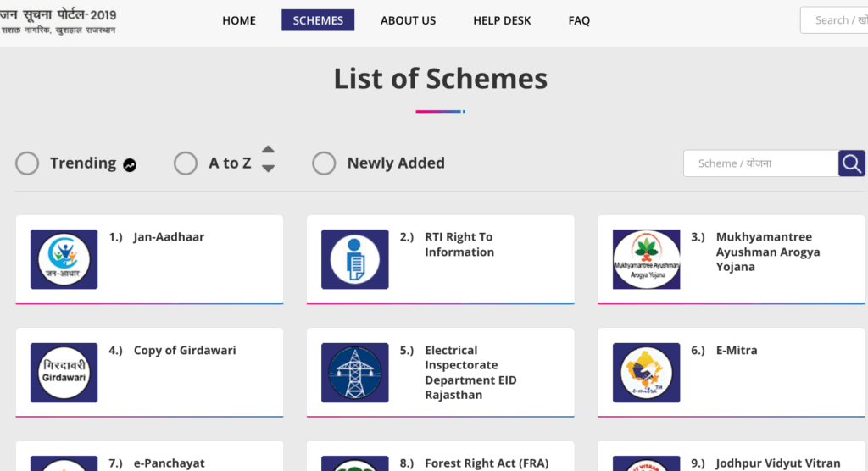Select the Trending radio button

click(x=27, y=163)
